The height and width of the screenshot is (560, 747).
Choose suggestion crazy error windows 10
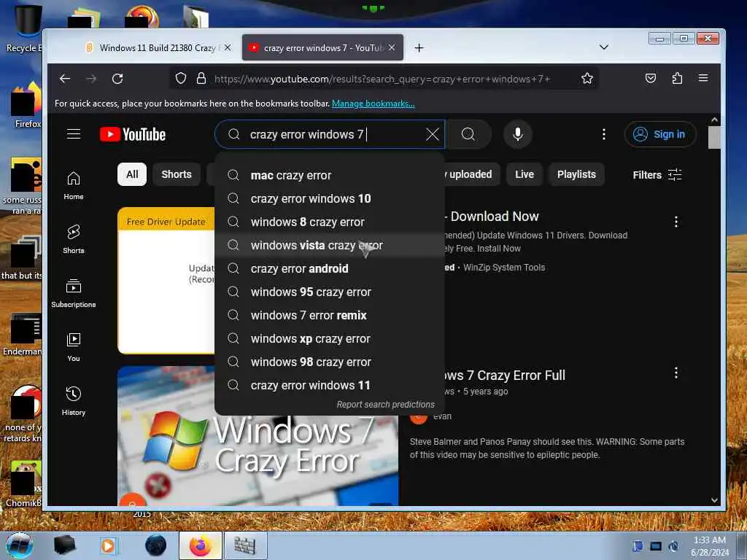point(330,198)
